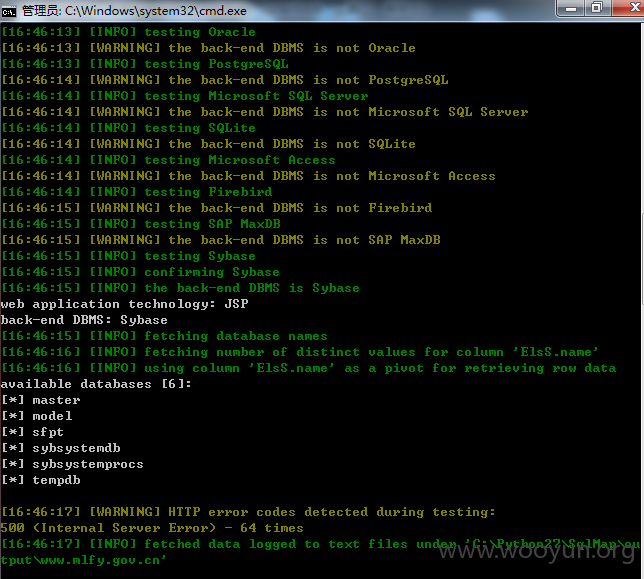Select the 'fetching database names' log line
Image resolution: width=644 pixels, height=579 pixels.
164,336
